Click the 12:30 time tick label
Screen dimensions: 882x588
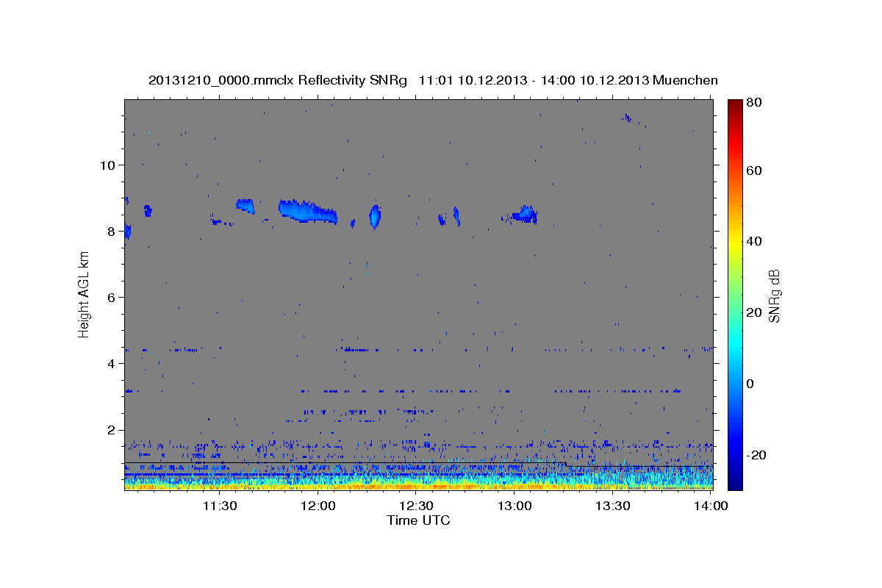(416, 506)
